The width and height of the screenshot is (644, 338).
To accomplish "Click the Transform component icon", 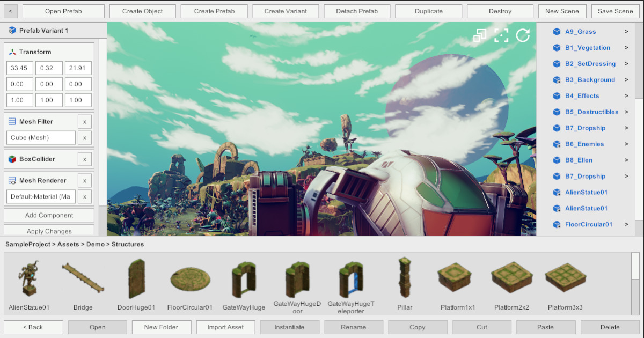I will point(12,52).
